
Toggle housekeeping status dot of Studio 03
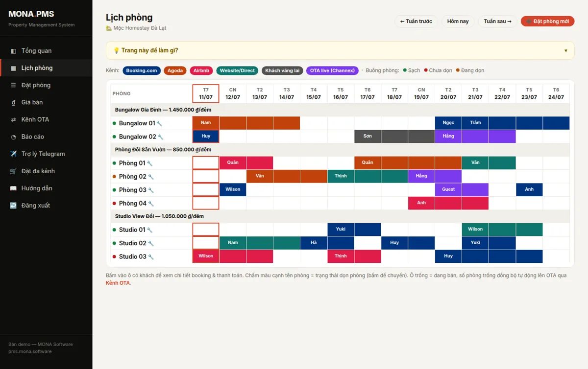(114, 256)
